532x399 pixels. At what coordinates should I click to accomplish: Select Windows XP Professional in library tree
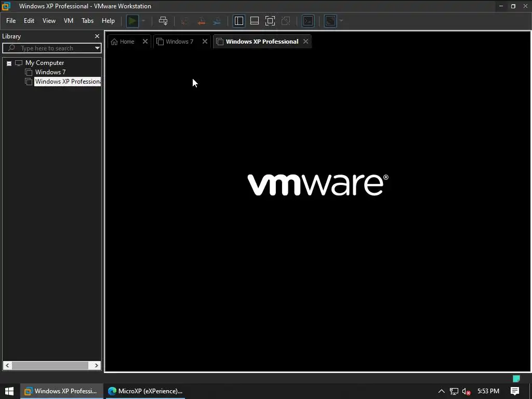68,82
